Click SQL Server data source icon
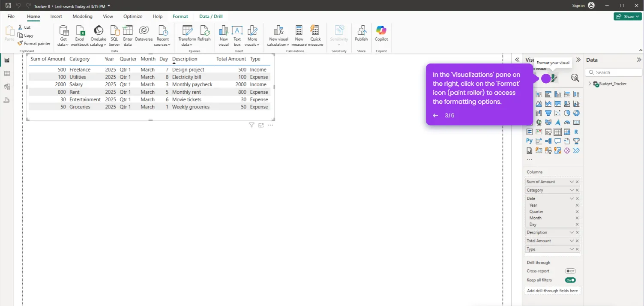 (x=114, y=36)
